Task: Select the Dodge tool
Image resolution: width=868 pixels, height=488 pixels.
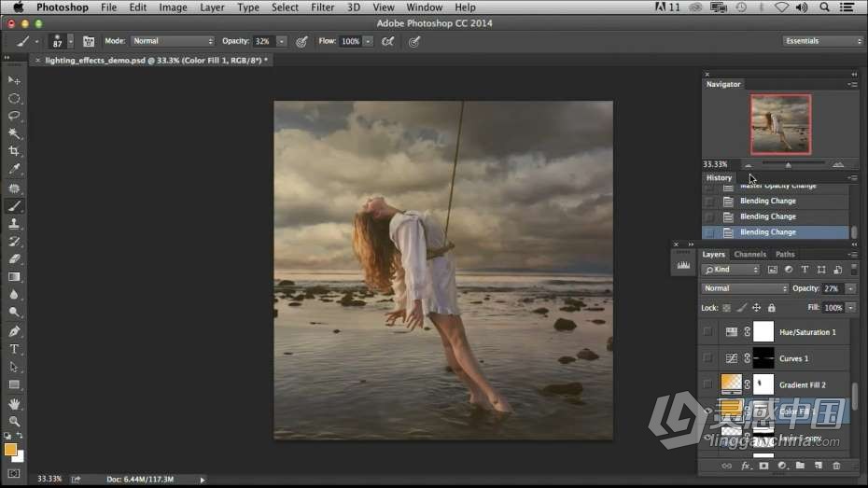Action: pyautogui.click(x=14, y=312)
